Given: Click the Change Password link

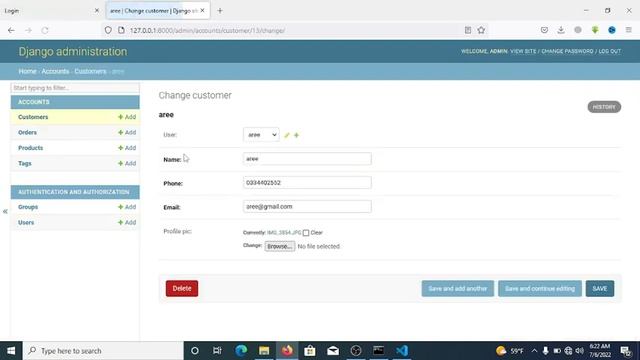Looking at the screenshot, I should click(567, 51).
